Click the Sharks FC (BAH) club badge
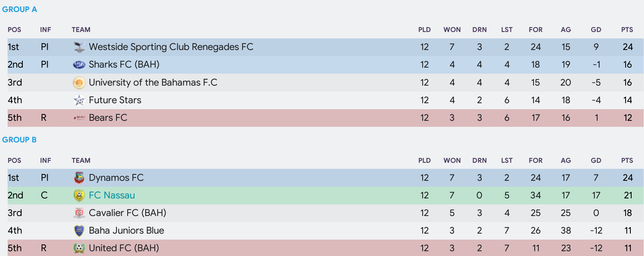This screenshot has width=644, height=256. (x=79, y=65)
